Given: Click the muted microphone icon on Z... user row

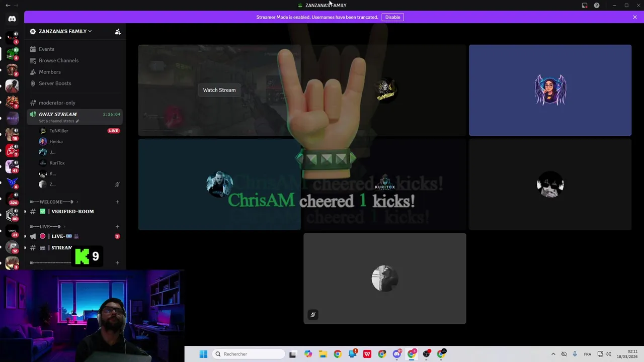Looking at the screenshot, I should 117,185.
